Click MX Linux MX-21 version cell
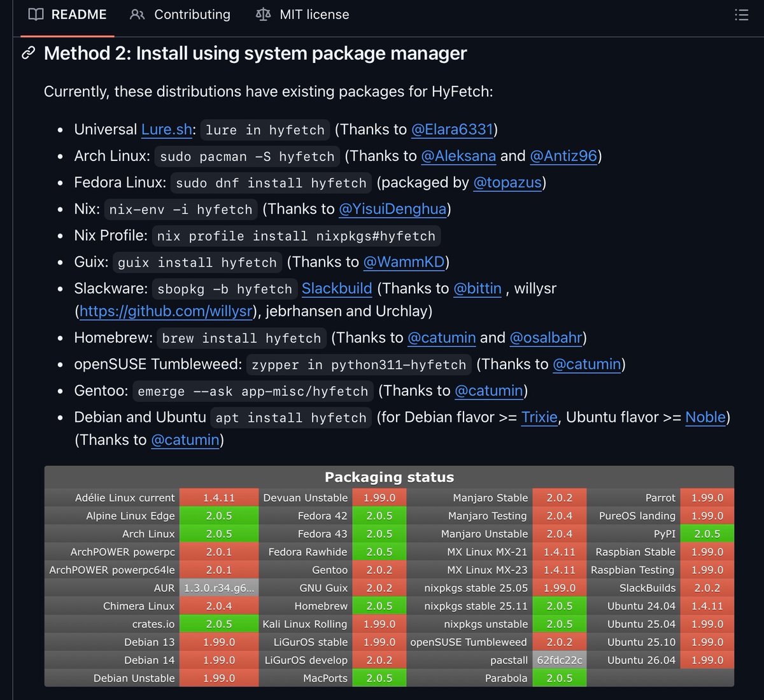The image size is (764, 700). [x=560, y=552]
